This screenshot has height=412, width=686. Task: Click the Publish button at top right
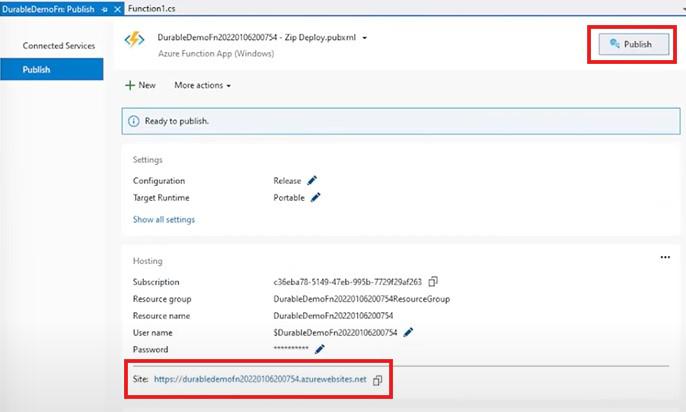pyautogui.click(x=634, y=44)
